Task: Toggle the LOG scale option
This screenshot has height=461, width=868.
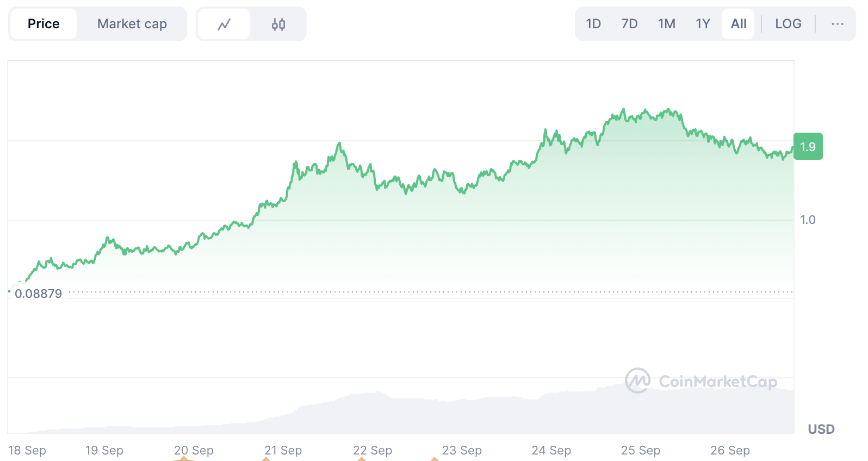Action: point(788,24)
